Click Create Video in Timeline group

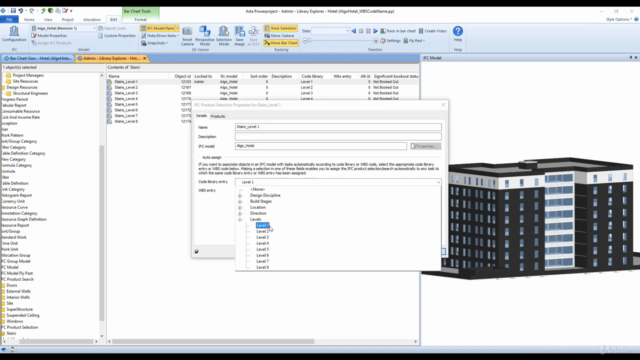tap(433, 31)
